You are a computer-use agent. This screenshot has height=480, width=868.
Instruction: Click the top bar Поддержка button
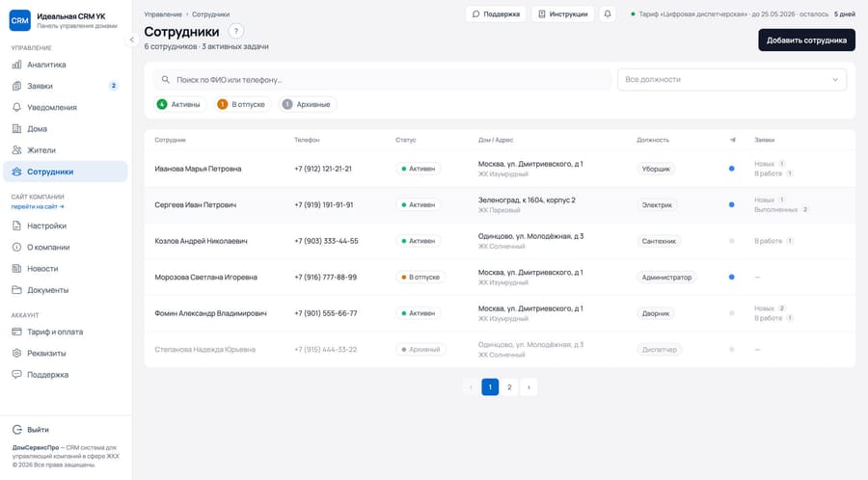click(496, 13)
